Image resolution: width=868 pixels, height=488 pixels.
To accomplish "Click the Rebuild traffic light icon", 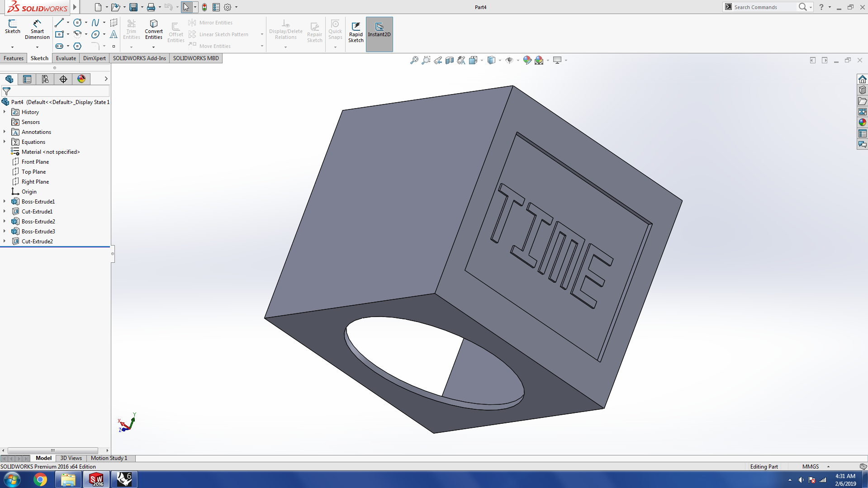I will [204, 7].
